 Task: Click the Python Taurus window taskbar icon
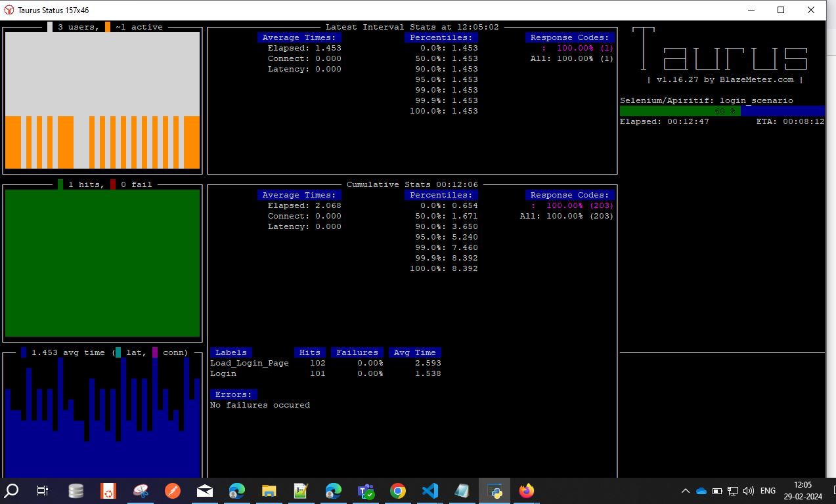pos(494,491)
